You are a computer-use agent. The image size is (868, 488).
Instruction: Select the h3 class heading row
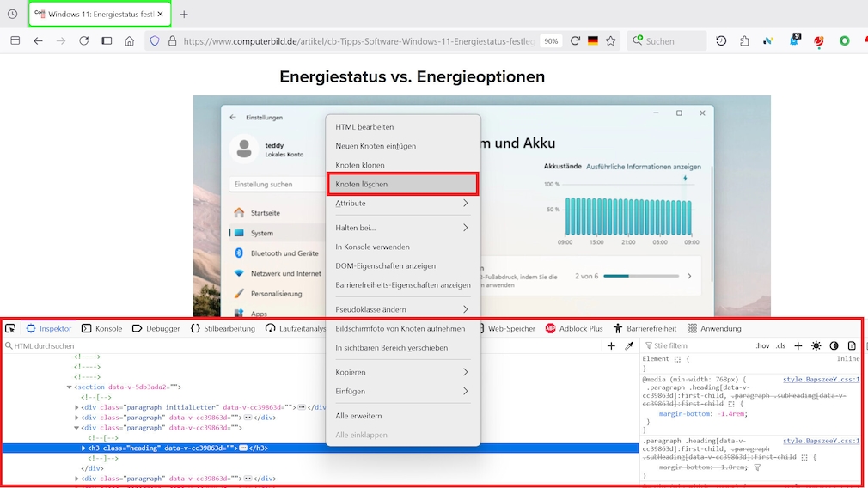point(320,448)
